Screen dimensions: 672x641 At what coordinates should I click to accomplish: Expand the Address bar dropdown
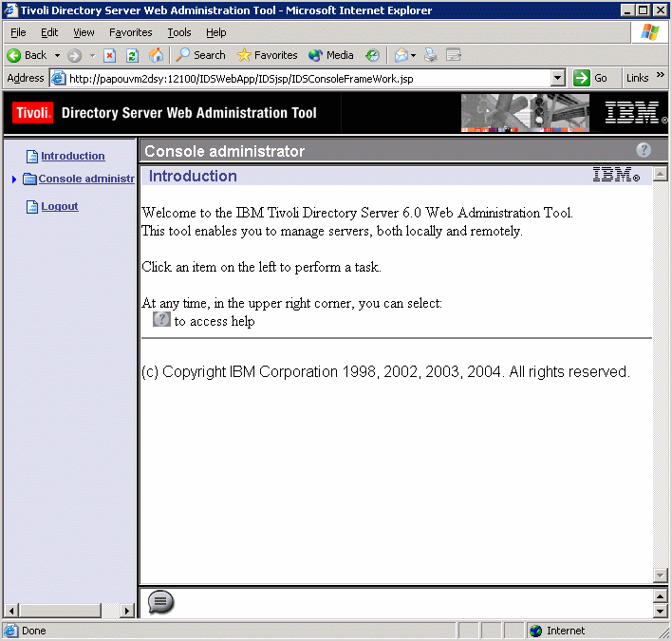point(557,78)
